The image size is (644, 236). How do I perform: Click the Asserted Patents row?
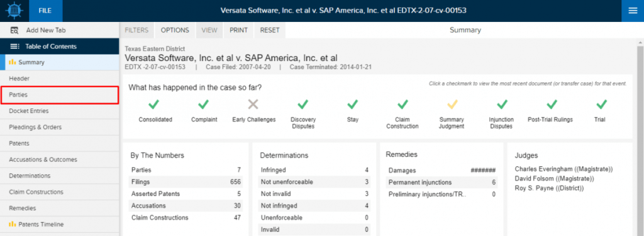coord(186,193)
